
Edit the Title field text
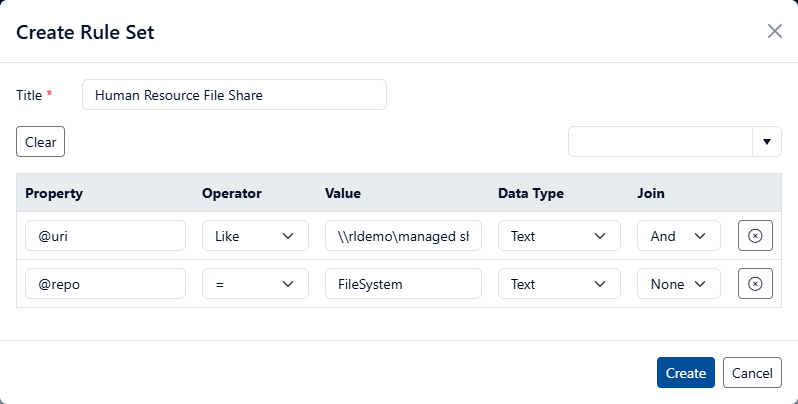[234, 95]
